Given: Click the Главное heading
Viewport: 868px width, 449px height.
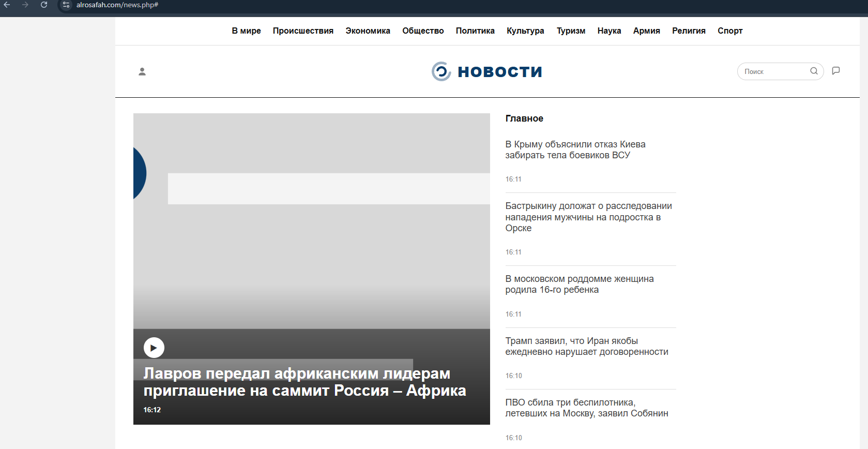Looking at the screenshot, I should coord(524,118).
